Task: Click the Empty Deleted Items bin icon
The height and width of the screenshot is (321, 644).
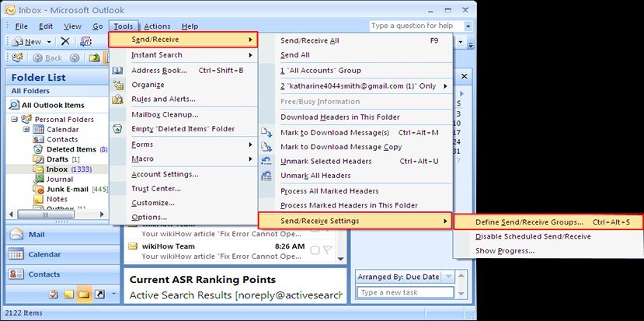Action: 118,129
